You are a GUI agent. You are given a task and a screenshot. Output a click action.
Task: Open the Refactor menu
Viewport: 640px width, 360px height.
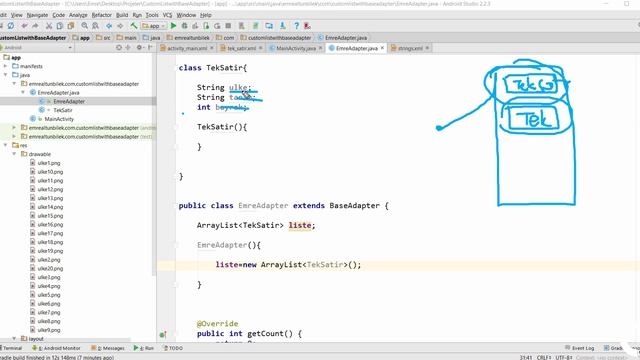pyautogui.click(x=101, y=15)
